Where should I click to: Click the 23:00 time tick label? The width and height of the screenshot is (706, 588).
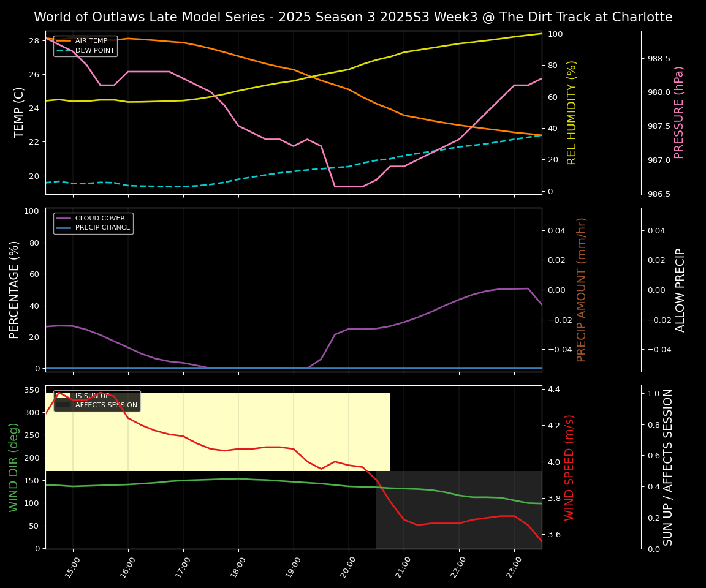tap(514, 568)
